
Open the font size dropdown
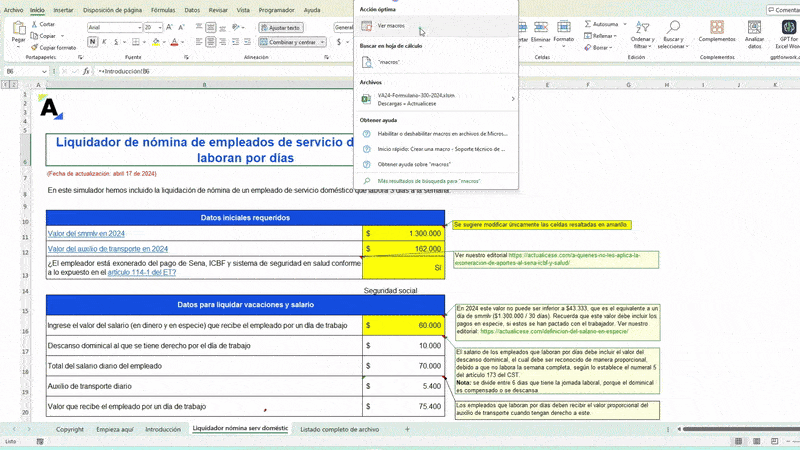(x=160, y=28)
